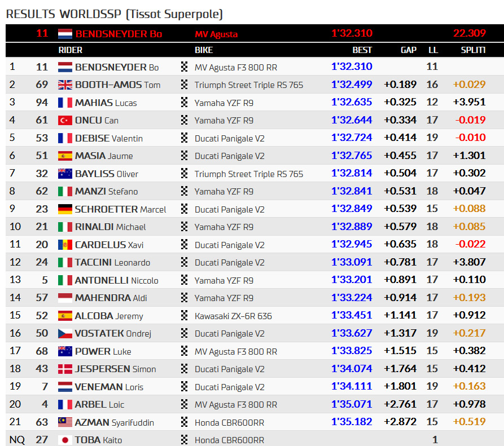Click the checkered flag icon in Power Luke row

184,351
